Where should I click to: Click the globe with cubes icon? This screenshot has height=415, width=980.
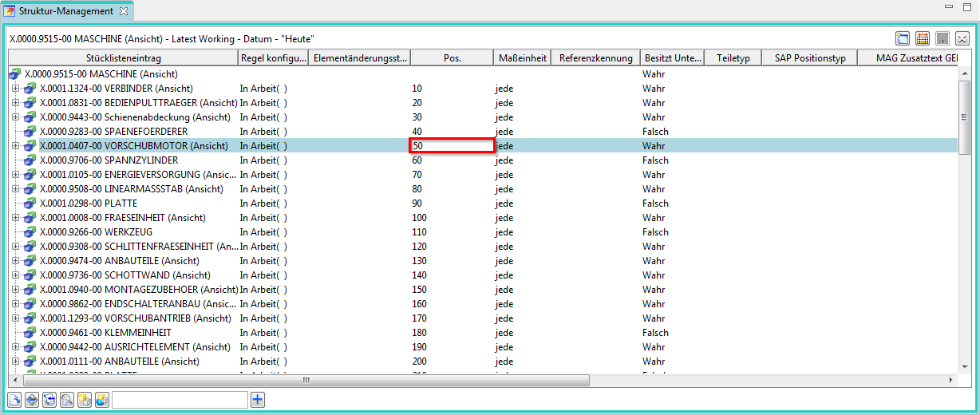tap(101, 399)
